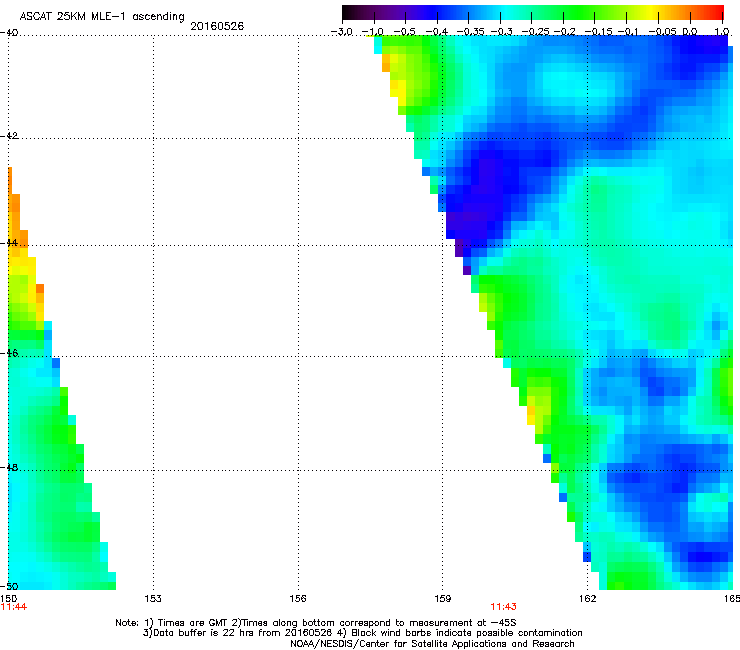Click the 'ASCAT 25KM MLE-1 ascending' title
The width and height of the screenshot is (740, 650).
102,17
